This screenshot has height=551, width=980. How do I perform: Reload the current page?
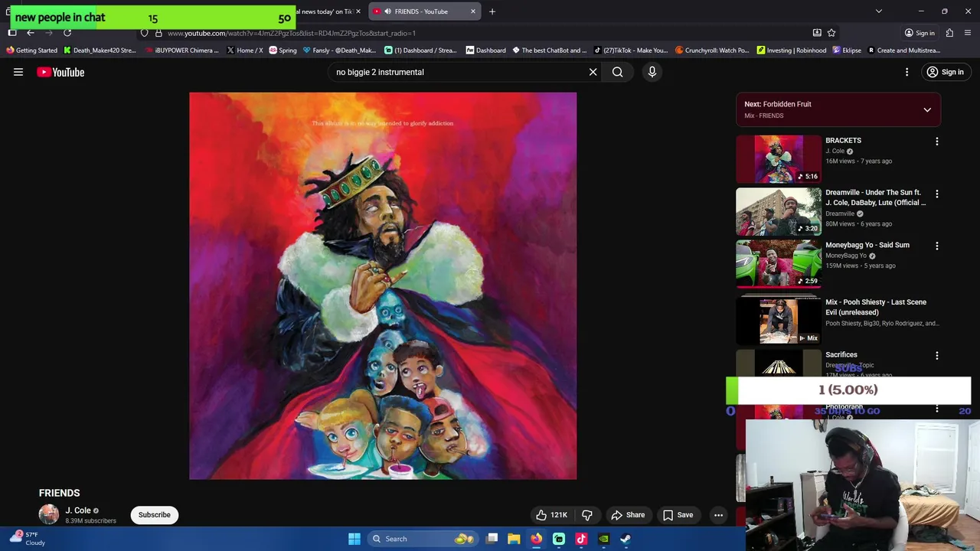coord(67,33)
